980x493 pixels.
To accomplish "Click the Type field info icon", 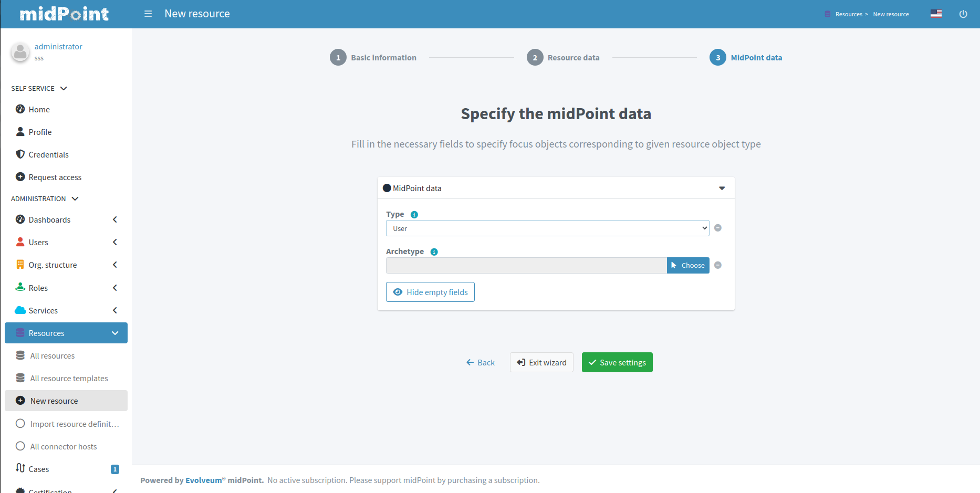I will click(414, 215).
